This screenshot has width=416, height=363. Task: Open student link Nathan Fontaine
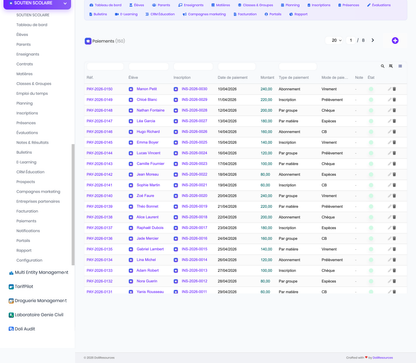tap(150, 110)
